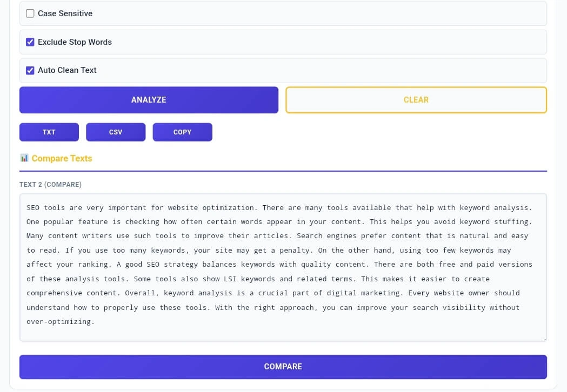Export the keyword results as CSV
Viewport: 567px width, 392px height.
point(116,132)
